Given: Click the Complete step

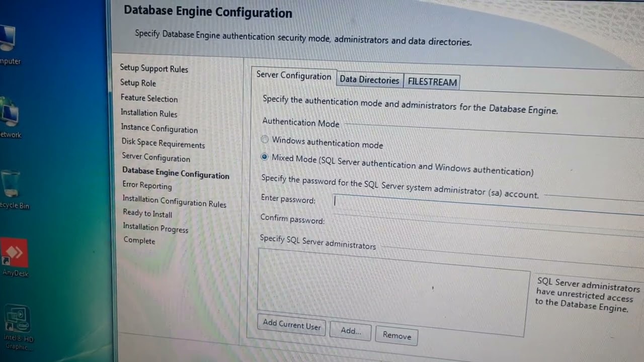Looking at the screenshot, I should pyautogui.click(x=139, y=240).
